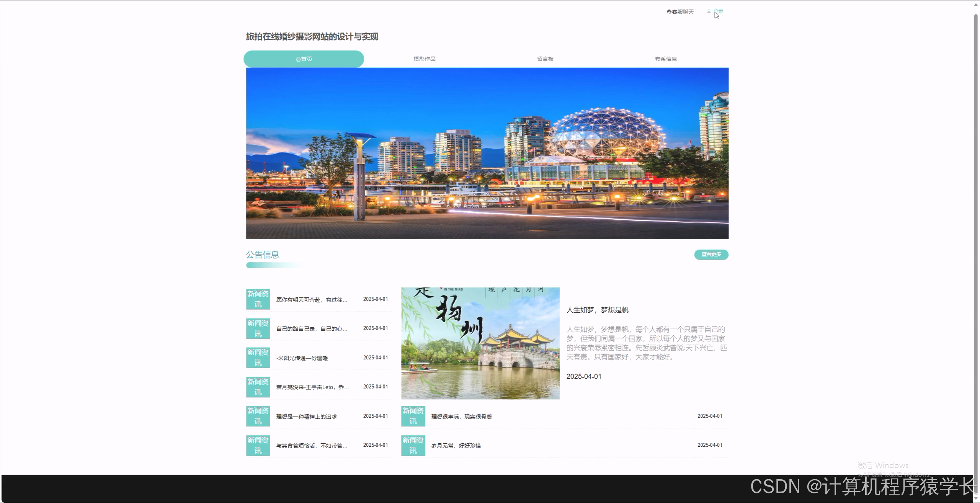The height and width of the screenshot is (503, 980).
Task: Open the article 人生如梦，梦想是帆
Action: click(598, 310)
